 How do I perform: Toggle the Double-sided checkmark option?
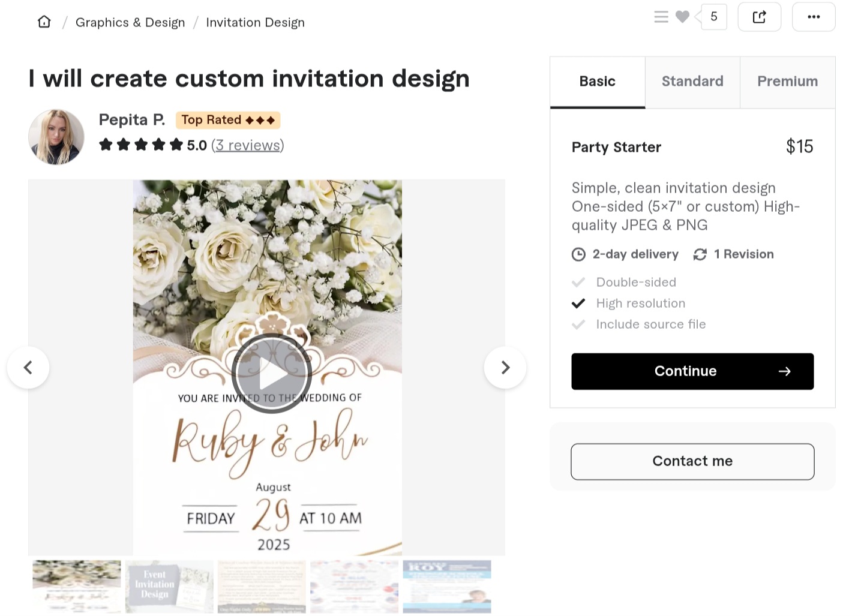click(578, 282)
